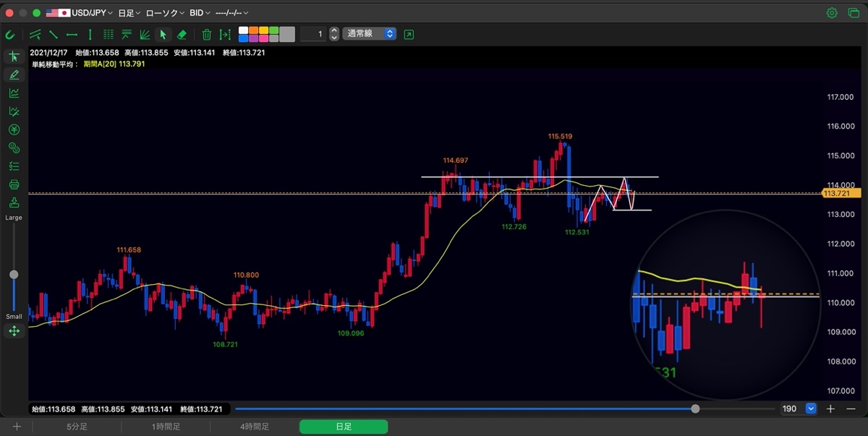
Task: Open the 通常線 line style dropdown
Action: pos(370,34)
